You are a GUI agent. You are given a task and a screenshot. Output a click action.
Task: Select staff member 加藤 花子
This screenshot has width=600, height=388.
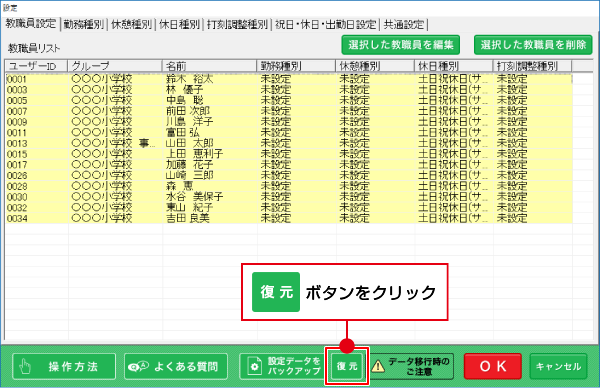[289, 165]
